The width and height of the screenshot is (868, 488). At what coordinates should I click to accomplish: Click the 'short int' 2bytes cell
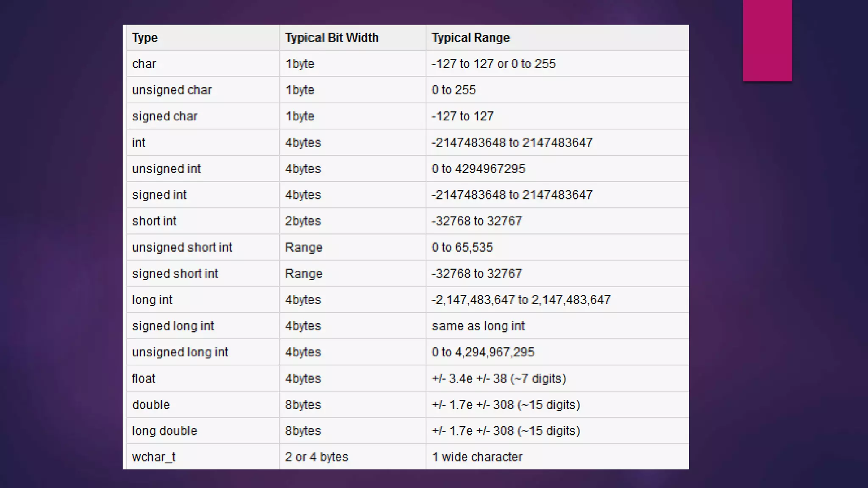coord(303,221)
